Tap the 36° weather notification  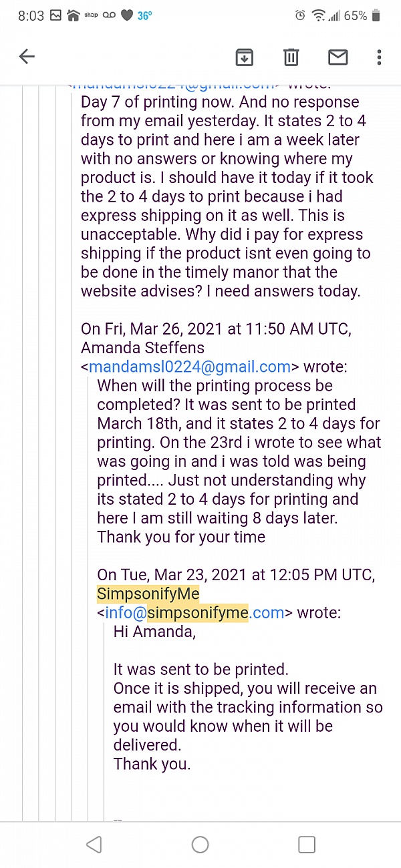144,15
